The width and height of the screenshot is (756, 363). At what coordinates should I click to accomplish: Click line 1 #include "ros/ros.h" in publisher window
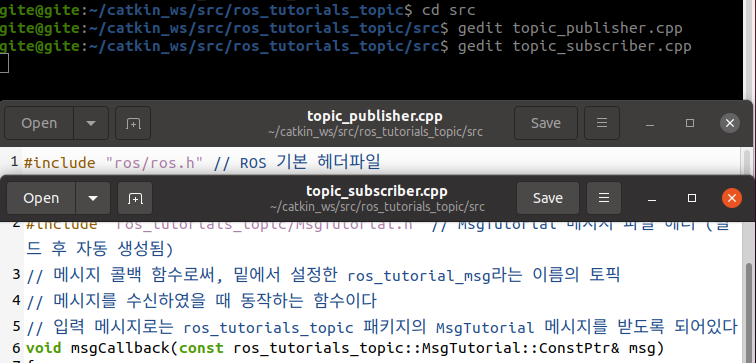(x=202, y=162)
